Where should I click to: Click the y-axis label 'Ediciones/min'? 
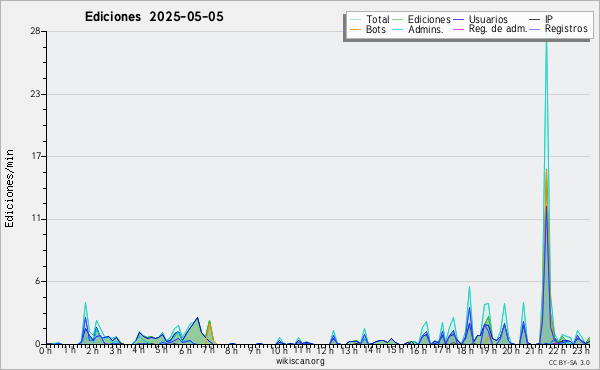click(x=9, y=188)
